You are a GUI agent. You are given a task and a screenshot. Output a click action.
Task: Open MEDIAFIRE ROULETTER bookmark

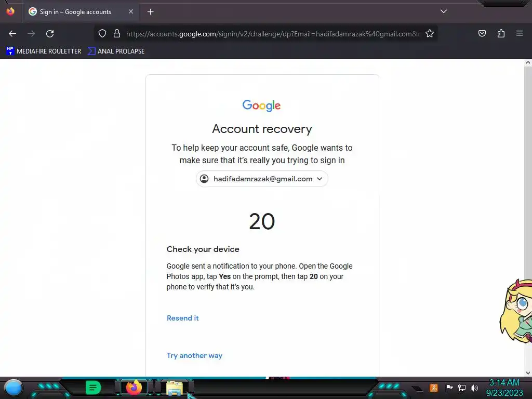(x=44, y=51)
